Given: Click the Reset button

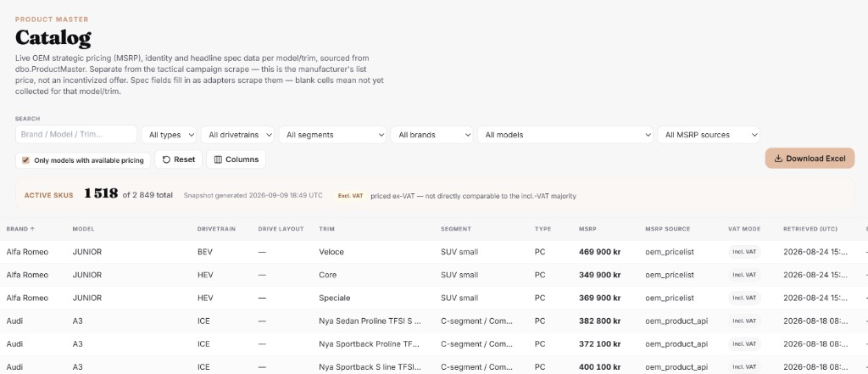Looking at the screenshot, I should [x=178, y=159].
